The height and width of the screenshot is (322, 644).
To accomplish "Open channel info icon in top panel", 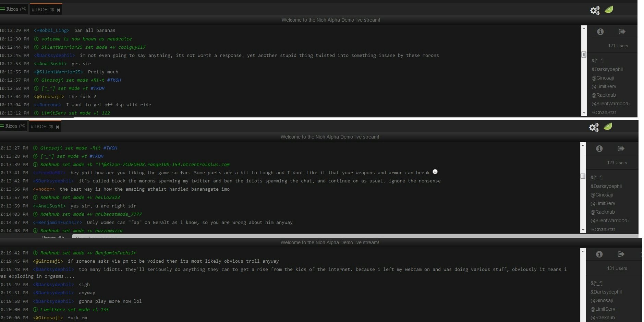I will tap(600, 32).
